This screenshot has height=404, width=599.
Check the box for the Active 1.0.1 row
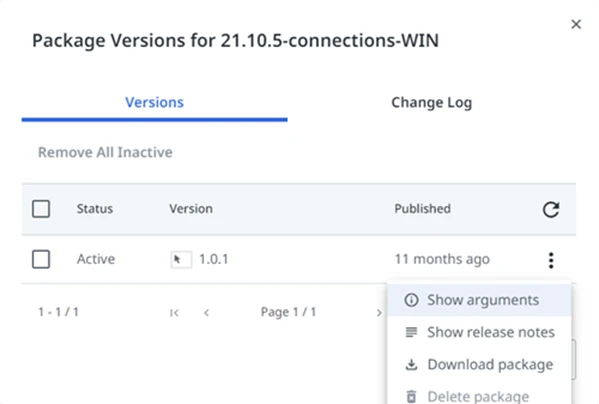[41, 259]
